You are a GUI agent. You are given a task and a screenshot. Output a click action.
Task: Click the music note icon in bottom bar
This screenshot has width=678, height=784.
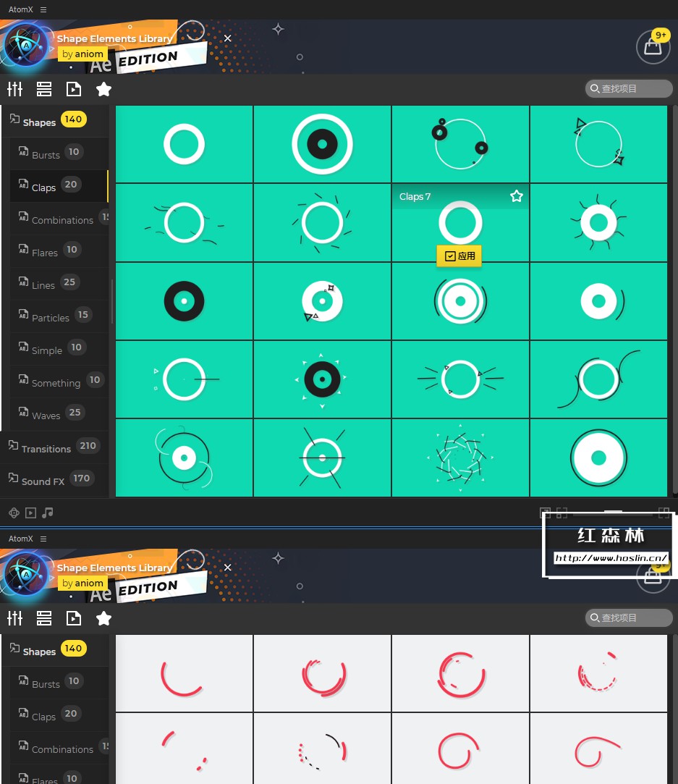[48, 513]
